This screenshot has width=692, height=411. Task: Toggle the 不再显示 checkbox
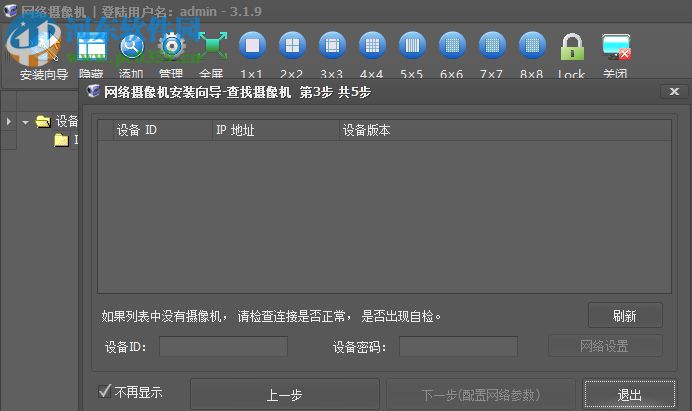105,391
